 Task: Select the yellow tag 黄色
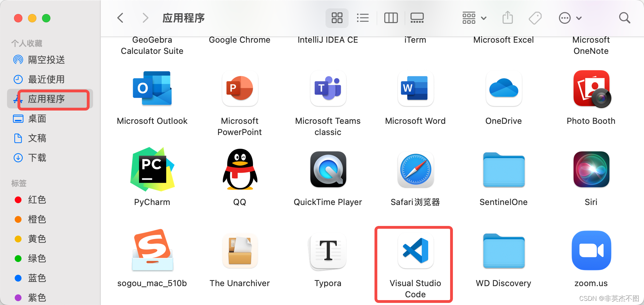click(50, 239)
